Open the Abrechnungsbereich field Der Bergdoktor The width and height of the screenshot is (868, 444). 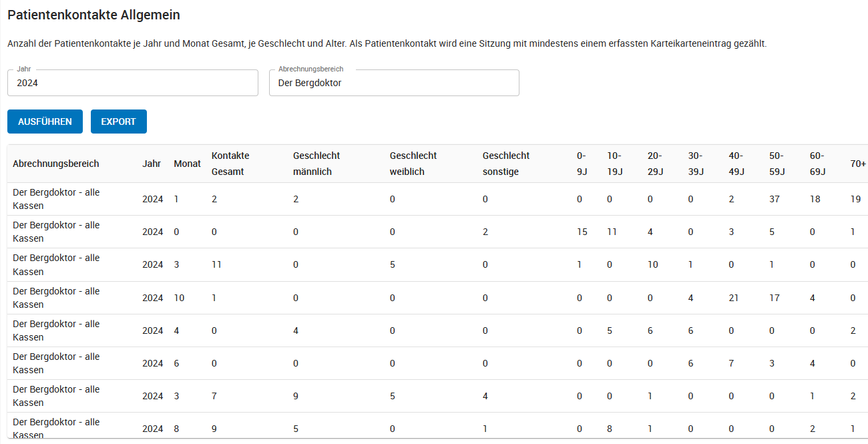tap(394, 83)
